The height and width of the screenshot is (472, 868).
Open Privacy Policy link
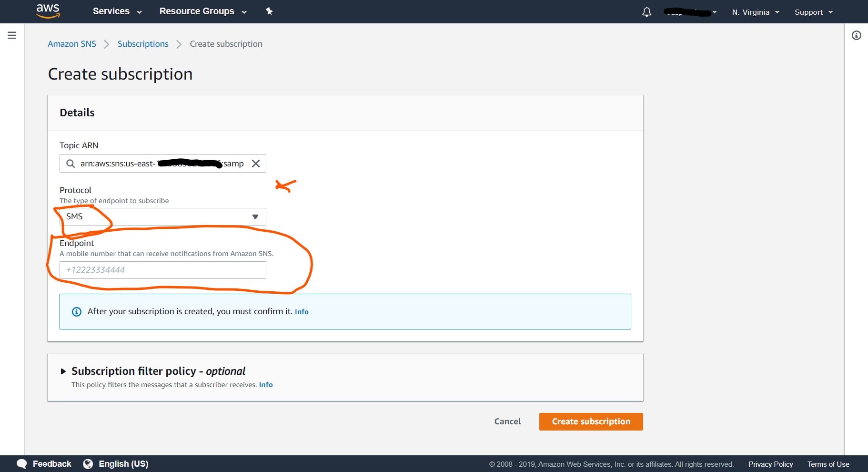[770, 464]
